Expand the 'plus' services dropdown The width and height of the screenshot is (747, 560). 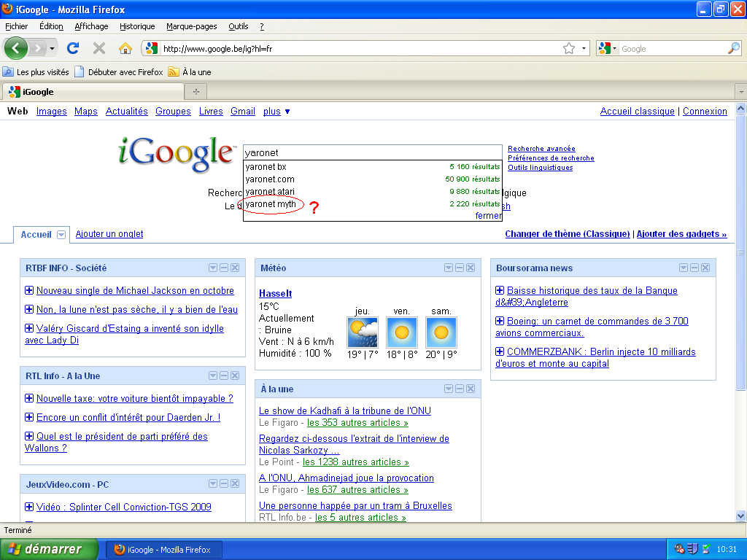point(277,112)
